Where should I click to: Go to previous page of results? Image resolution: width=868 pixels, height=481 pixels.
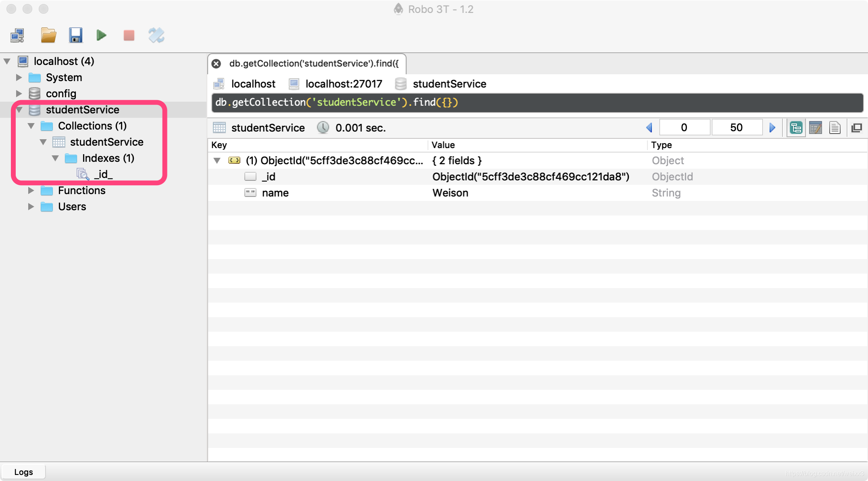[649, 128]
